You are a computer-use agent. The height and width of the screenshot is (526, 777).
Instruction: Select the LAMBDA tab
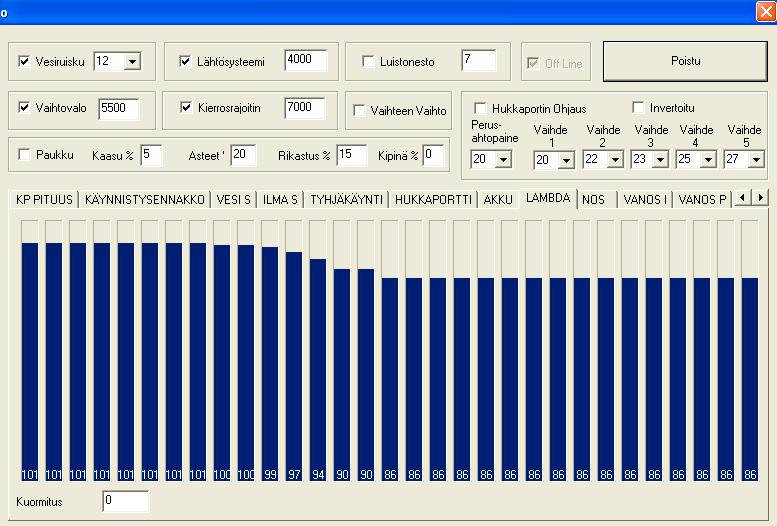(x=548, y=198)
